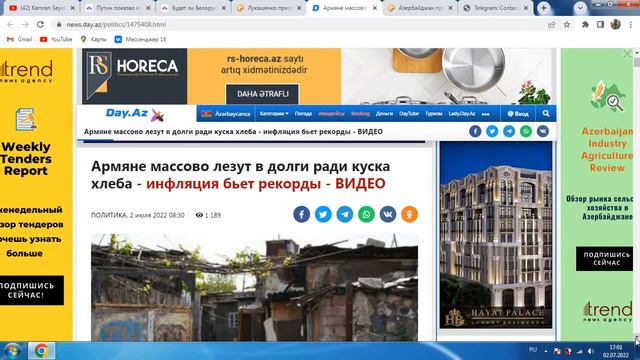640x360 pixels.
Task: Open the Chrome side panel
Action: tap(600, 24)
